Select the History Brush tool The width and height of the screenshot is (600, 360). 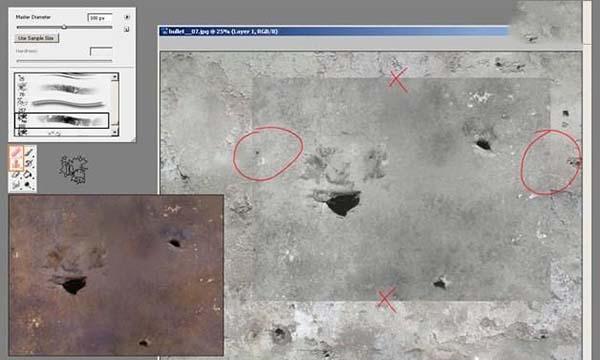point(29,164)
